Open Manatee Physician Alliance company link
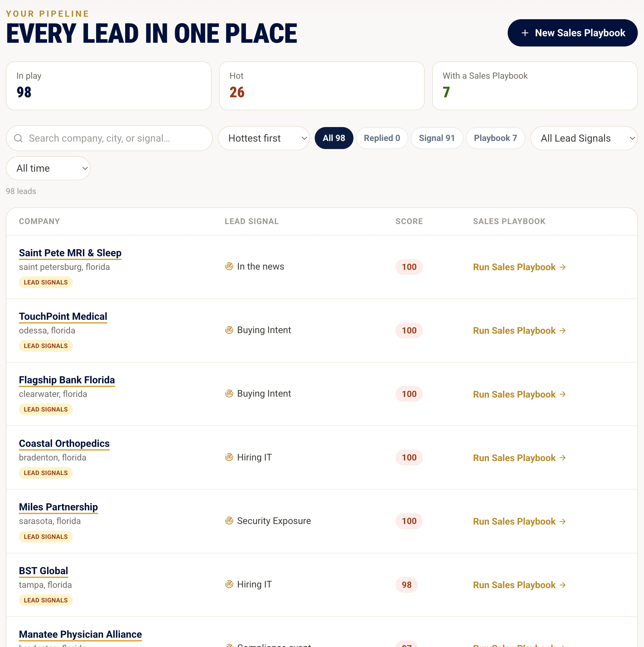This screenshot has width=644, height=647. pos(80,634)
